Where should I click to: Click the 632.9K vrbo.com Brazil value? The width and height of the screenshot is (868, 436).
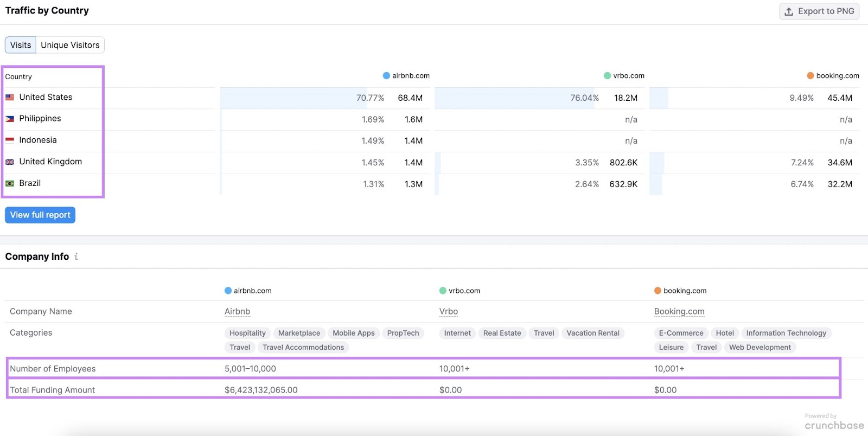pyautogui.click(x=623, y=184)
